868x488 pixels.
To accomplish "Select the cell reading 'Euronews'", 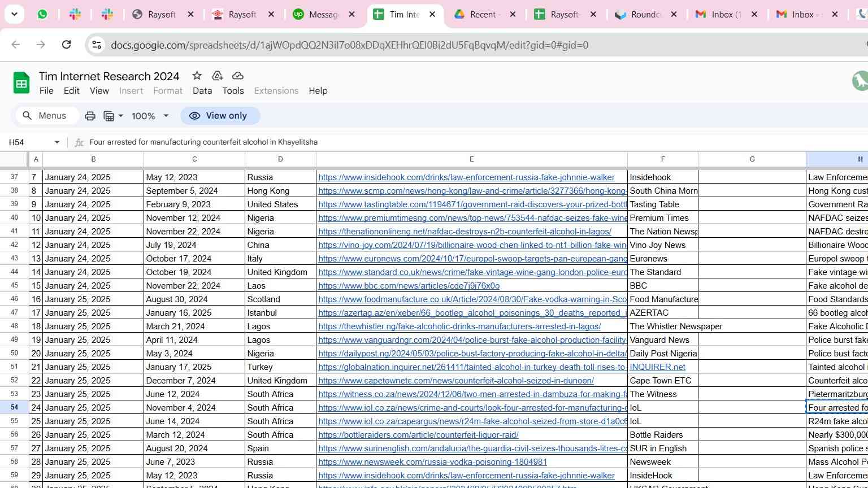I will [x=663, y=258].
